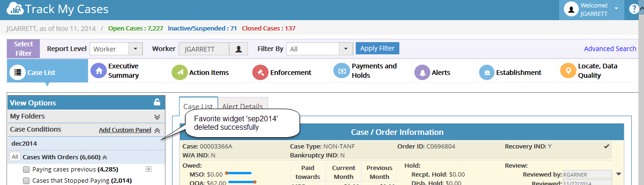Click the Case Type: NON-TANF text
This screenshot has width=644, height=185.
(322, 147)
